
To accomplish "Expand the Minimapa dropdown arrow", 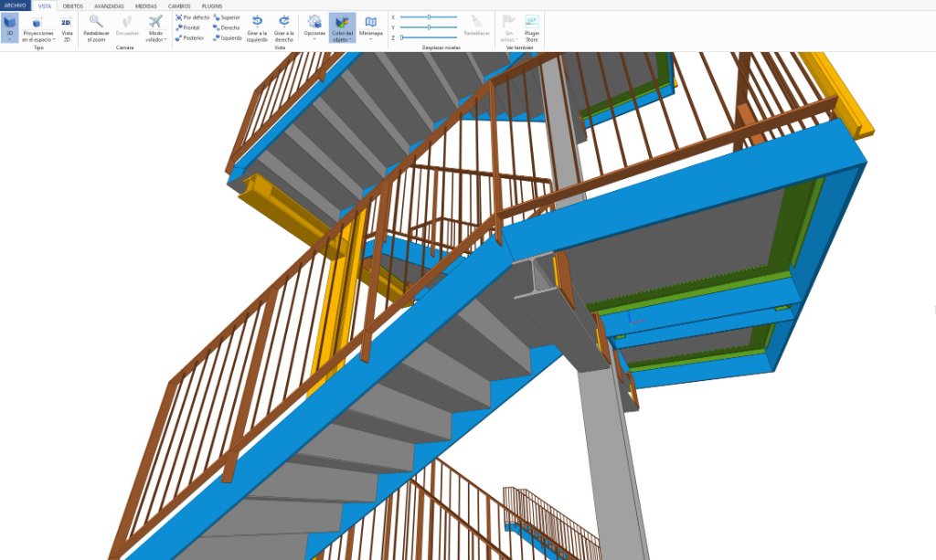I will 371,40.
